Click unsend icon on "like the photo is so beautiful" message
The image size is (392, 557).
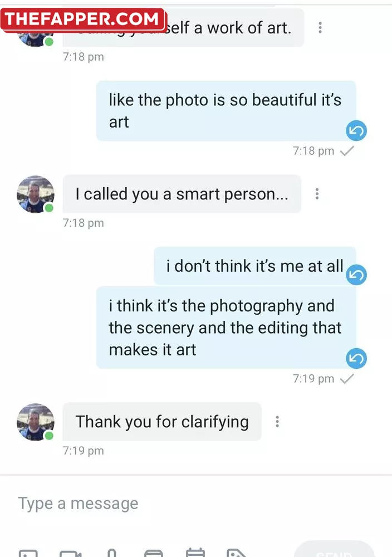(356, 131)
